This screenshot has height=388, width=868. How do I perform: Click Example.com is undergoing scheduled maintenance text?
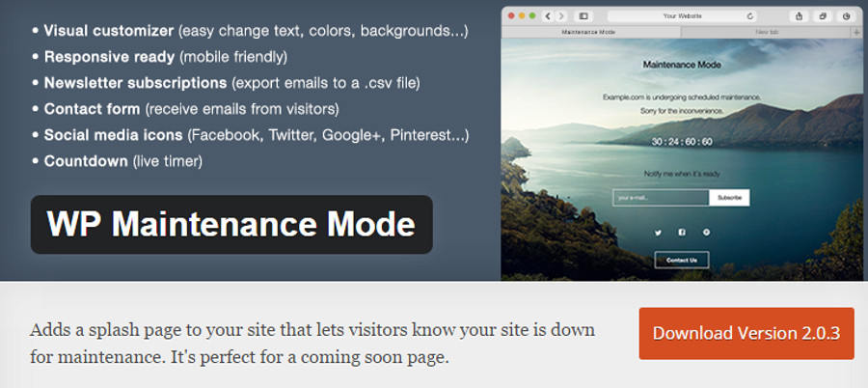point(682,97)
